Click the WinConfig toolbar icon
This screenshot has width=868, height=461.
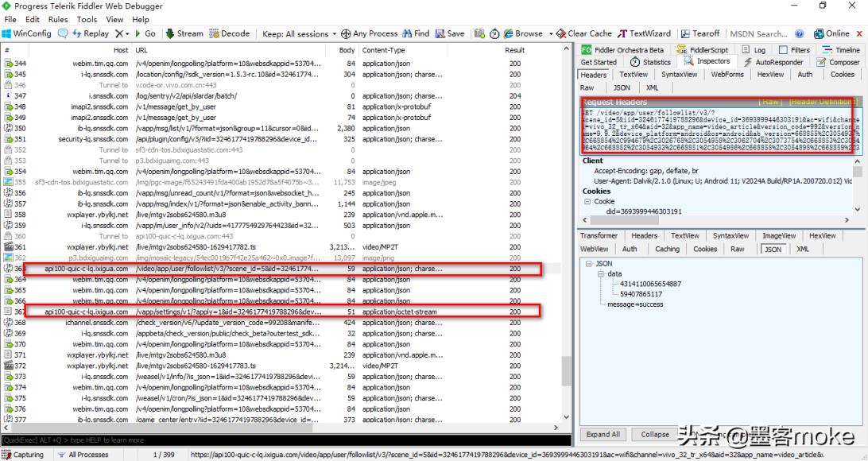pos(7,34)
